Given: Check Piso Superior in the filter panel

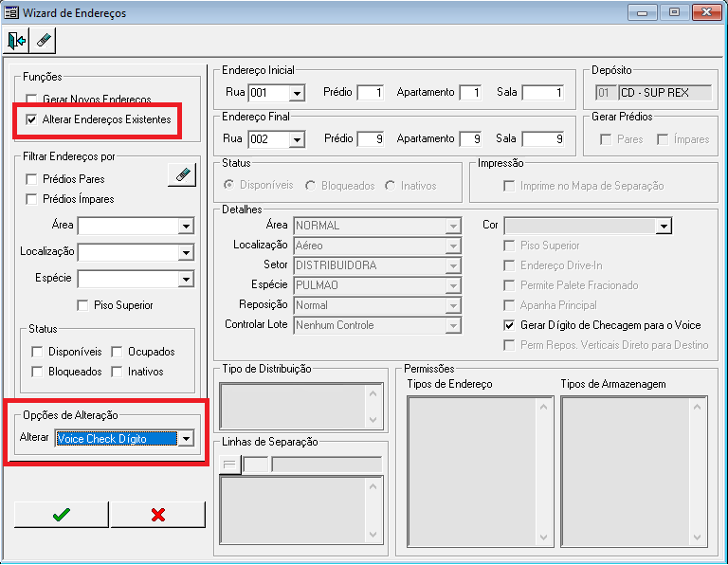Looking at the screenshot, I should 82,305.
